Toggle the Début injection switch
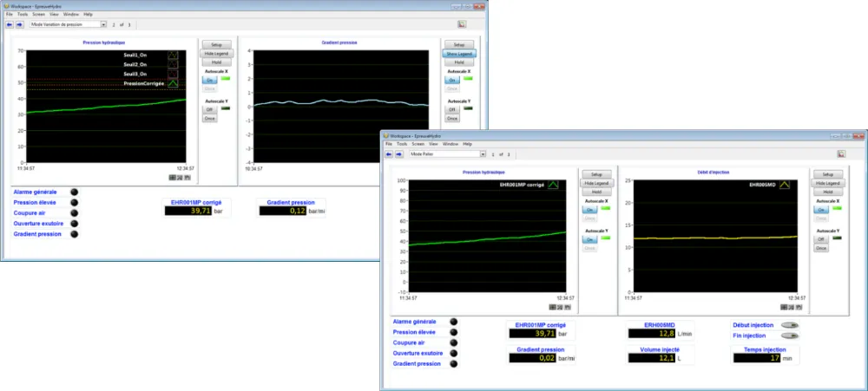 pyautogui.click(x=789, y=325)
